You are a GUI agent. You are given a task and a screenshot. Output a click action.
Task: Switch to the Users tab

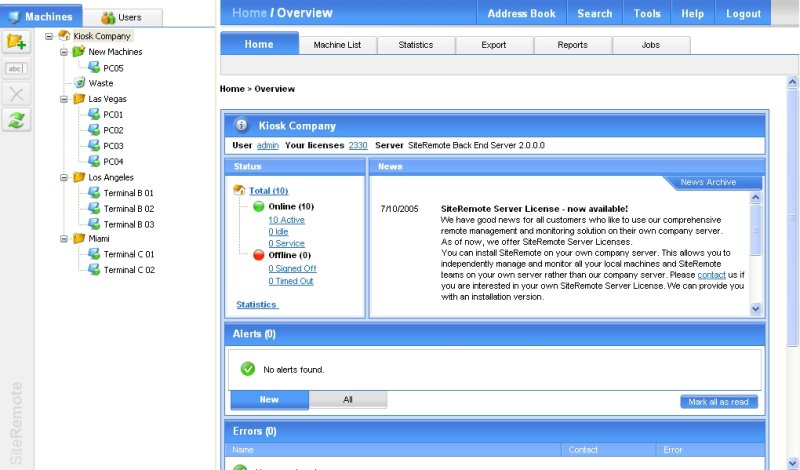121,17
